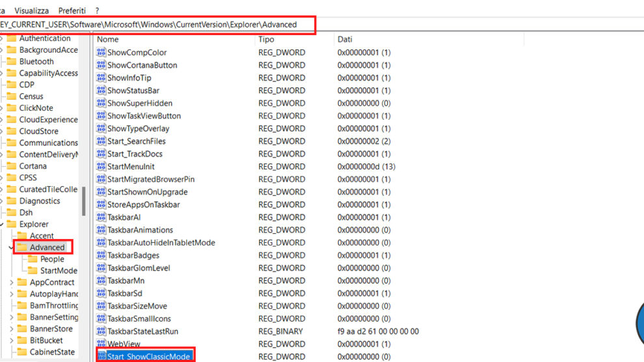Click the StartMigratedBrowserPin value icon
This screenshot has height=362, width=644.
click(101, 179)
